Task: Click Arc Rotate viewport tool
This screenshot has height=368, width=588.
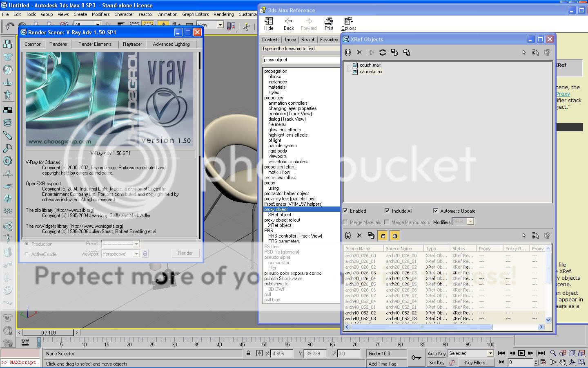Action: coord(572,362)
